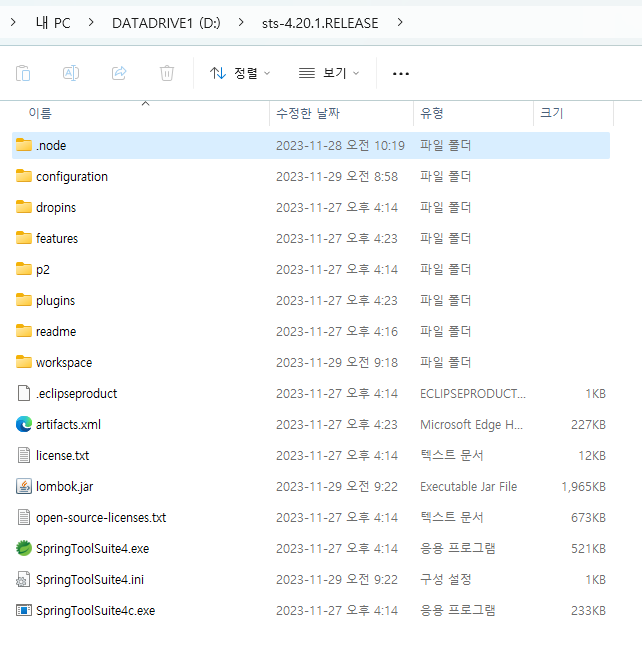Screen dimensions: 642x671
Task: Expand chevron after 내 PC breadcrumb
Action: point(91,22)
